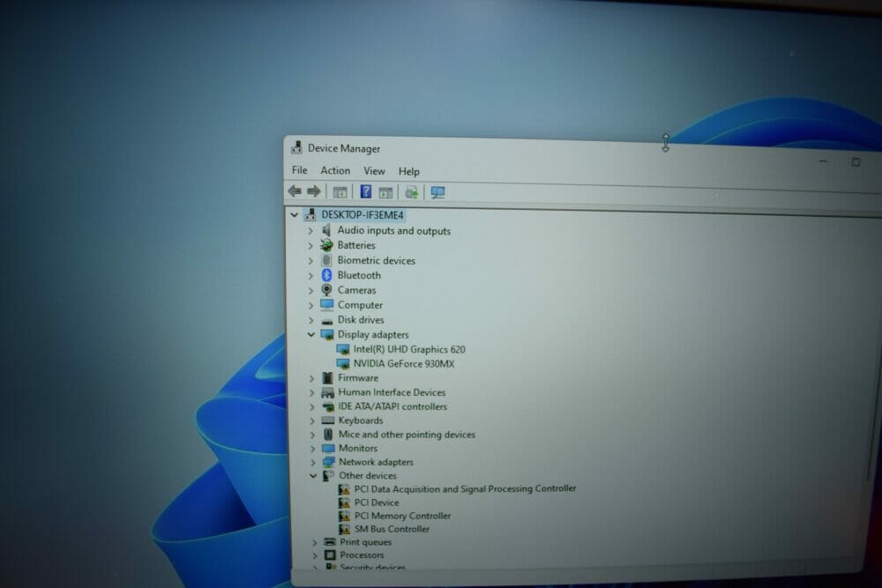
Task: Select NVIDIA GeForce 930MX
Action: pyautogui.click(x=403, y=364)
